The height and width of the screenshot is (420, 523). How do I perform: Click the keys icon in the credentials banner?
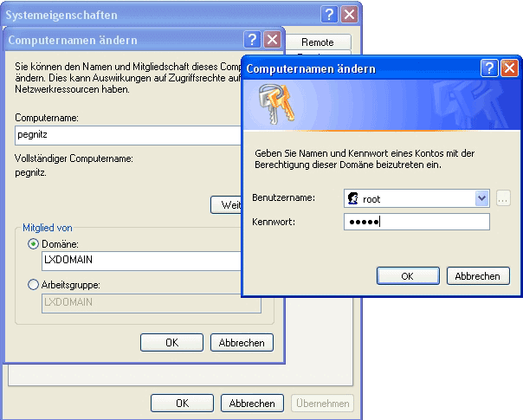(x=274, y=104)
